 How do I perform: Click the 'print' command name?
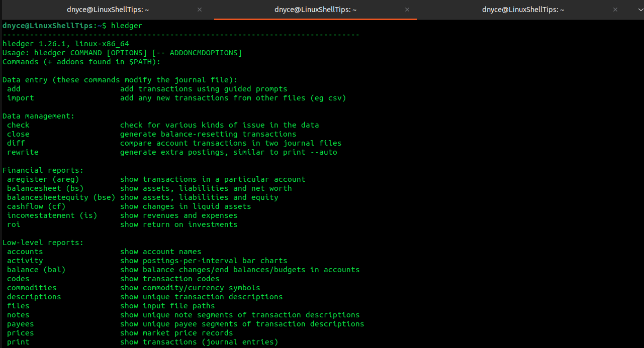[x=18, y=342]
